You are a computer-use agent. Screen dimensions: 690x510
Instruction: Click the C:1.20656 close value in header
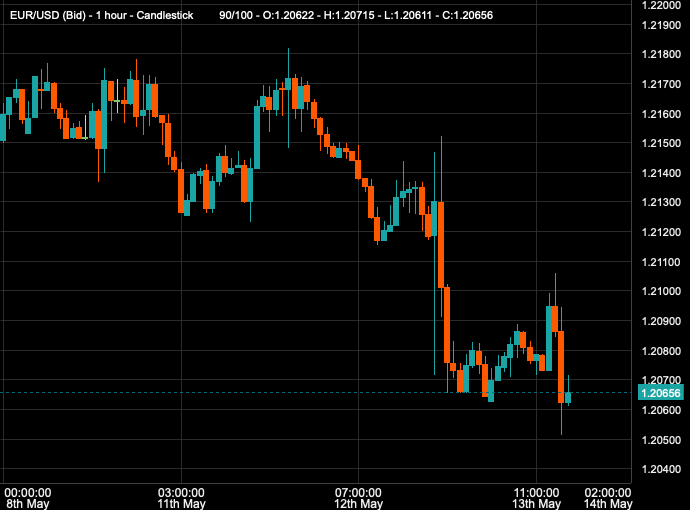point(467,15)
